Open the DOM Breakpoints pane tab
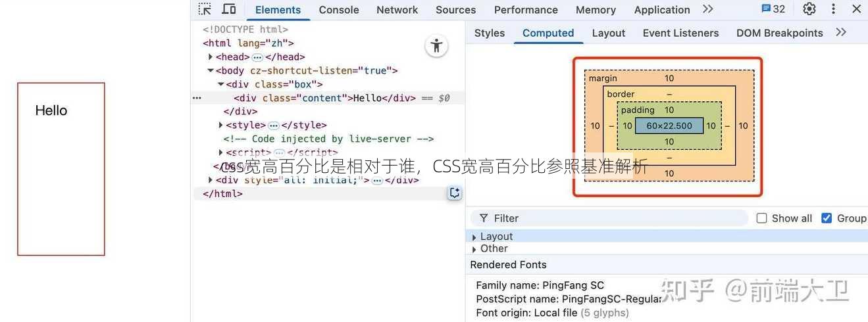This screenshot has height=322, width=868. pyautogui.click(x=780, y=33)
